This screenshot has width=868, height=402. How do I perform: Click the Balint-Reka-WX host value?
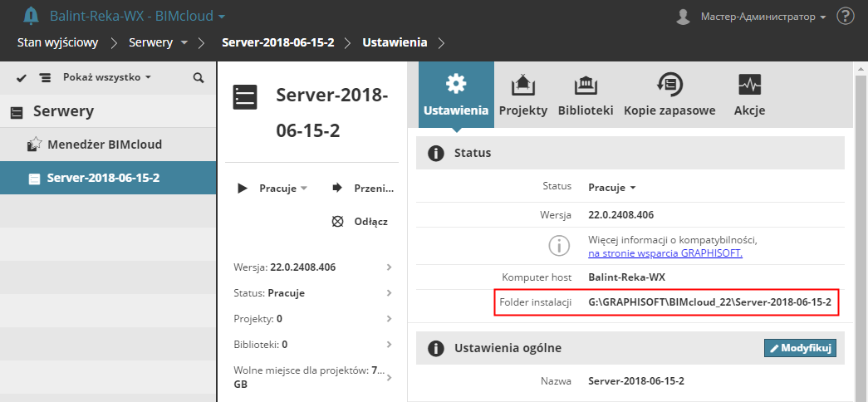click(x=626, y=277)
